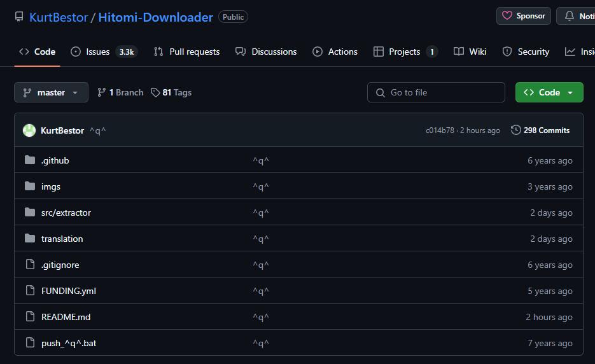View the 81 Tags link
This screenshot has width=595, height=364.
171,92
